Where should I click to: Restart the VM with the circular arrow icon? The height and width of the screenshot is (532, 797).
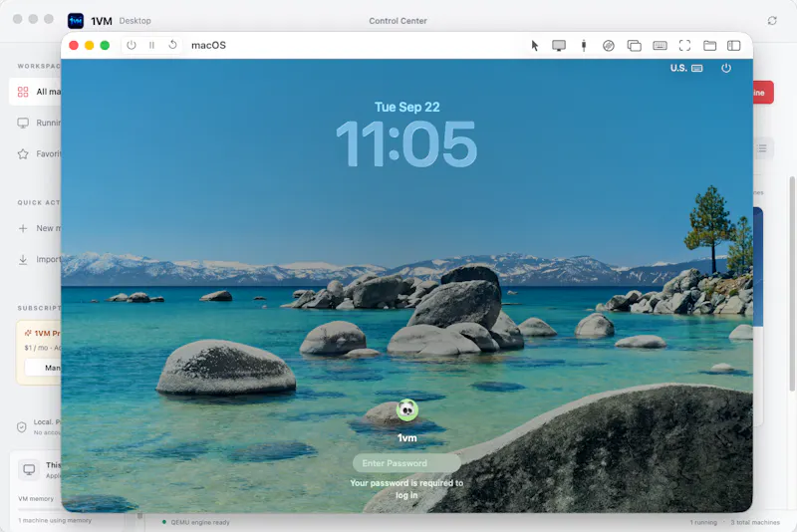[x=172, y=45]
